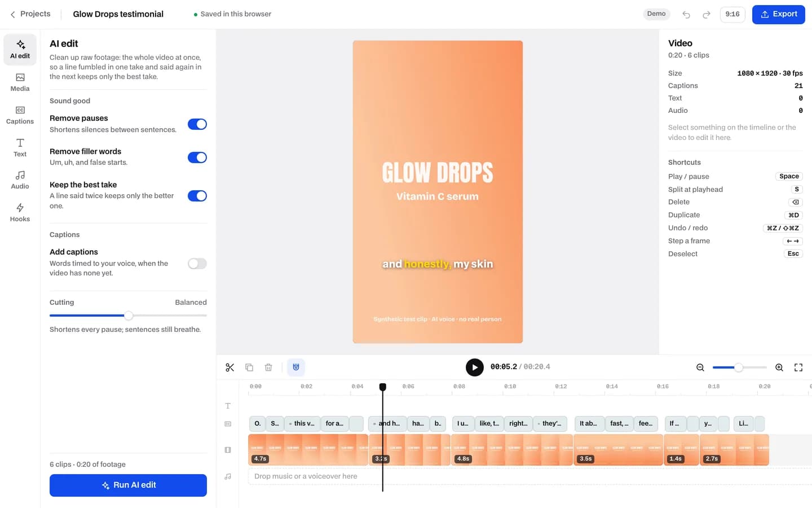Open the Text tool panel
The height and width of the screenshot is (508, 812).
click(20, 148)
